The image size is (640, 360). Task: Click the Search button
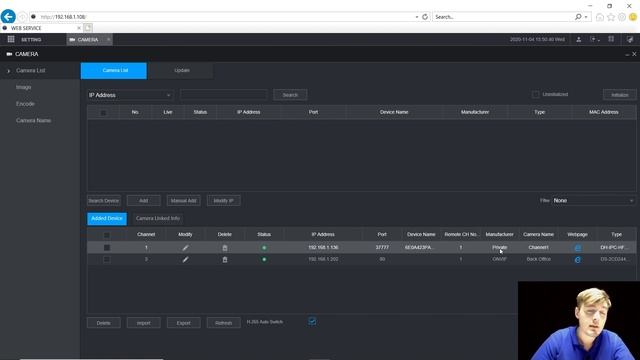point(290,95)
